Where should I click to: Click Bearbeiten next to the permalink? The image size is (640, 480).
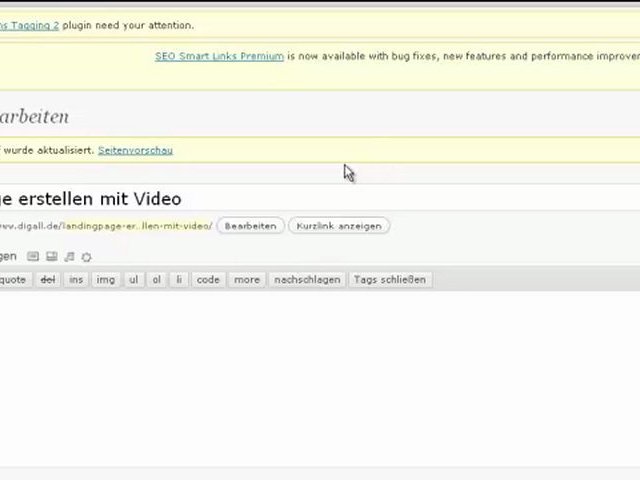point(250,226)
